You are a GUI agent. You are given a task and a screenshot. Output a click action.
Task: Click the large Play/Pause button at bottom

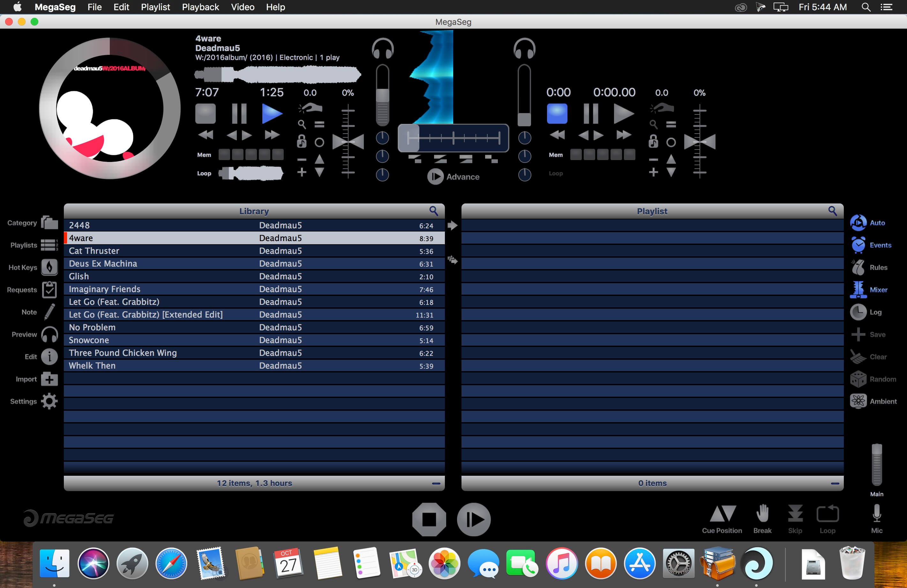pyautogui.click(x=474, y=519)
